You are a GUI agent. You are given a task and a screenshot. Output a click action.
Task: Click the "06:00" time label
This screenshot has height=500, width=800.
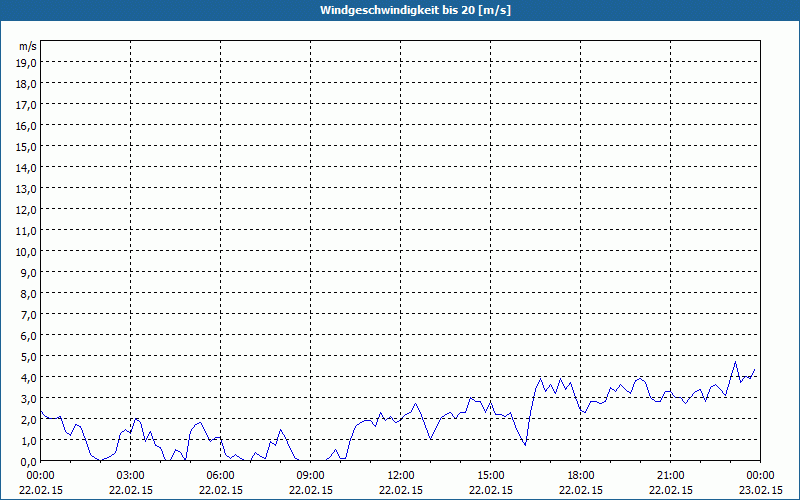220,476
